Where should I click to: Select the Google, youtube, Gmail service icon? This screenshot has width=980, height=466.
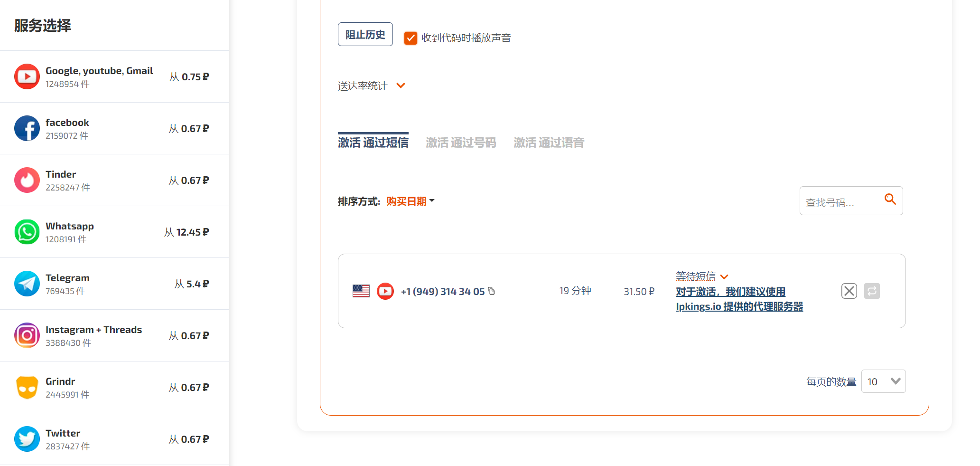pos(27,76)
